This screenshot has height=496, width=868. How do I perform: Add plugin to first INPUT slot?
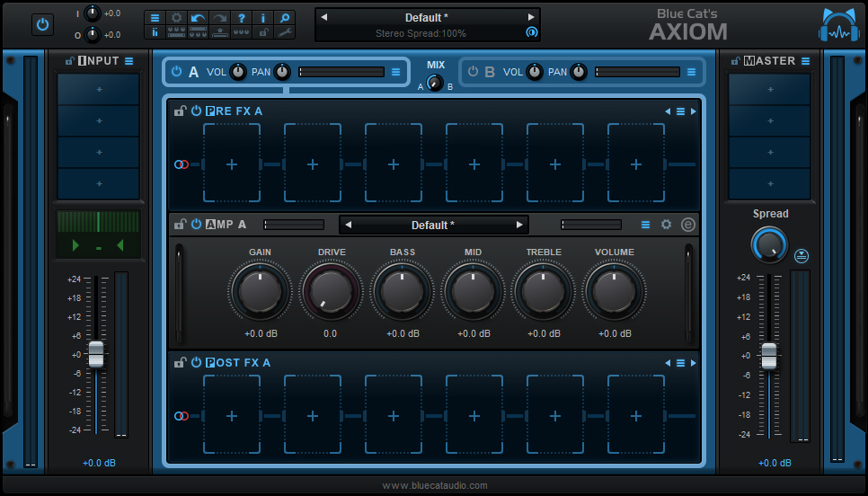pos(99,89)
